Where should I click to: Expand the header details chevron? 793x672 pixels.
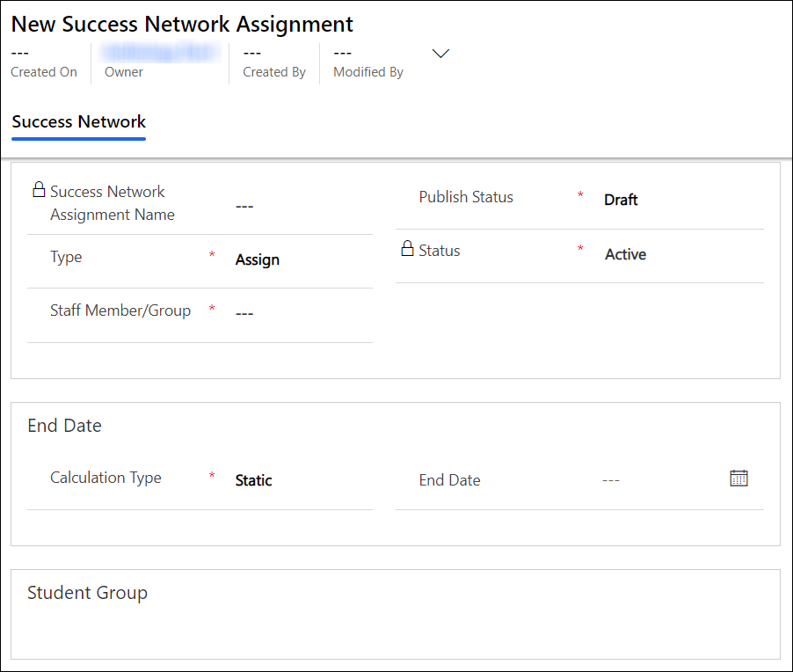tap(440, 53)
